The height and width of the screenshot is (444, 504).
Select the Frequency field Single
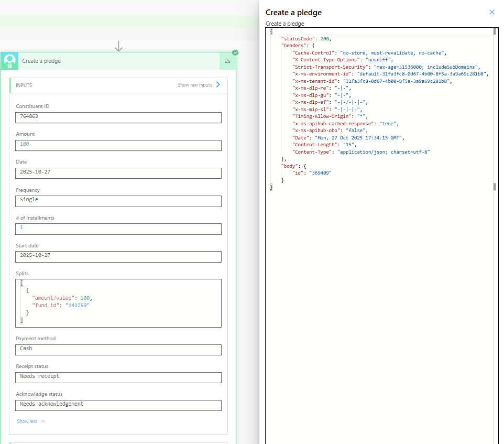(x=118, y=201)
